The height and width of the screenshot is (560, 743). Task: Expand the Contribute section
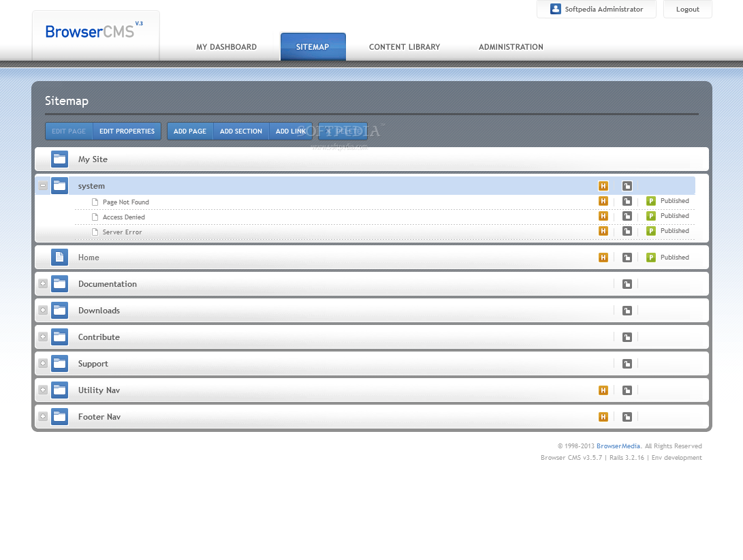point(43,337)
